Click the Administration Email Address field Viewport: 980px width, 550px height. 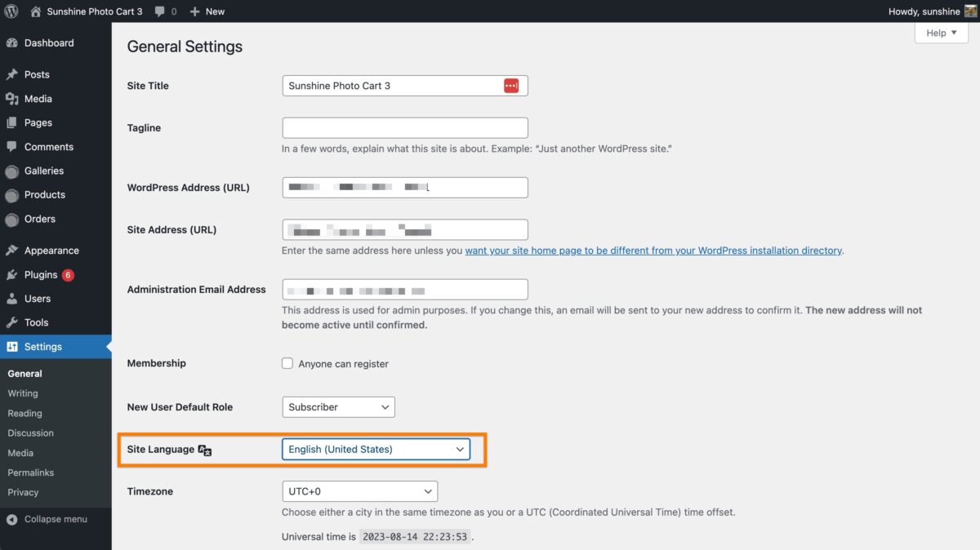click(x=405, y=290)
